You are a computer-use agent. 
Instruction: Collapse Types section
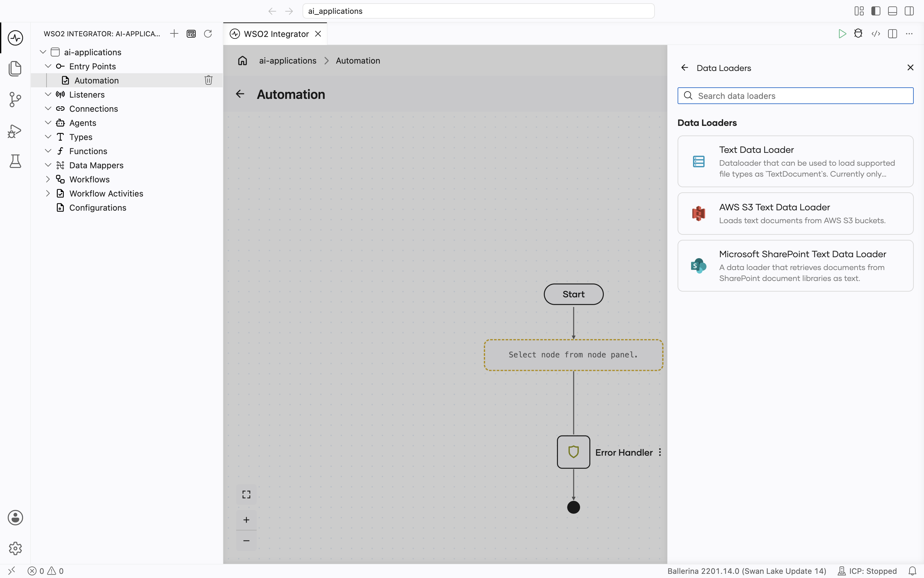click(x=48, y=137)
